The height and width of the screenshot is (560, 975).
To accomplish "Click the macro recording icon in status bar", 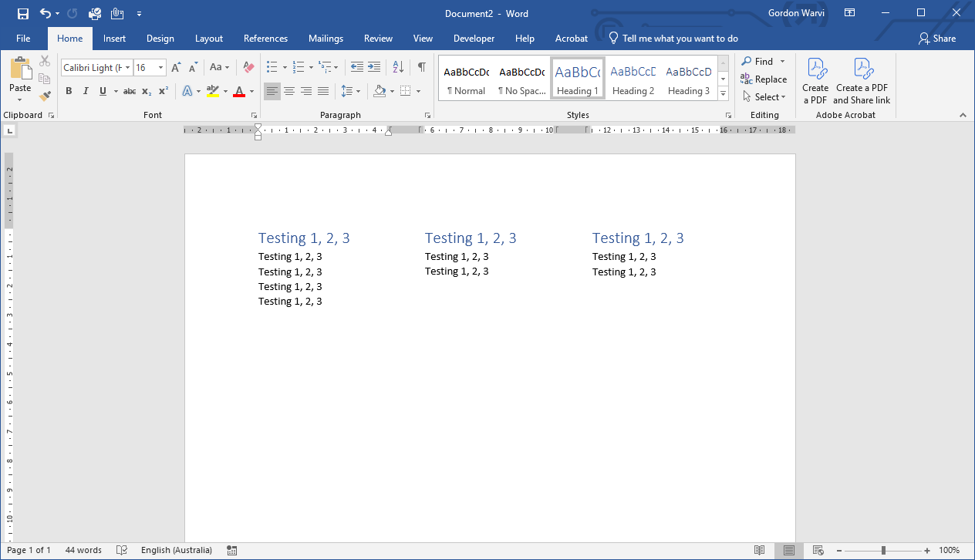I will pyautogui.click(x=232, y=550).
